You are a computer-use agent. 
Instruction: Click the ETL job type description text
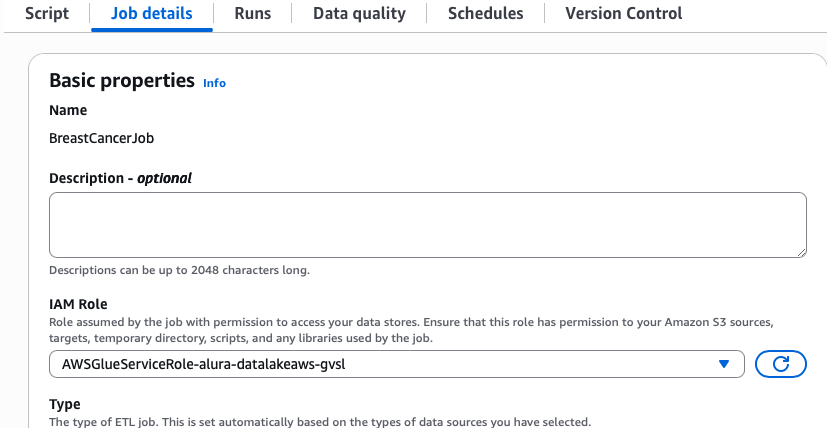click(x=320, y=422)
